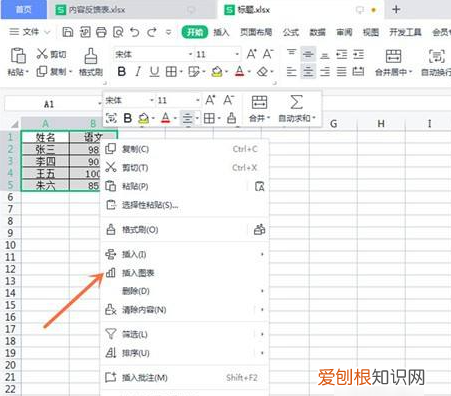The width and height of the screenshot is (451, 396).
Task: Open the mini toolbar font name dropdown
Action: [152, 100]
